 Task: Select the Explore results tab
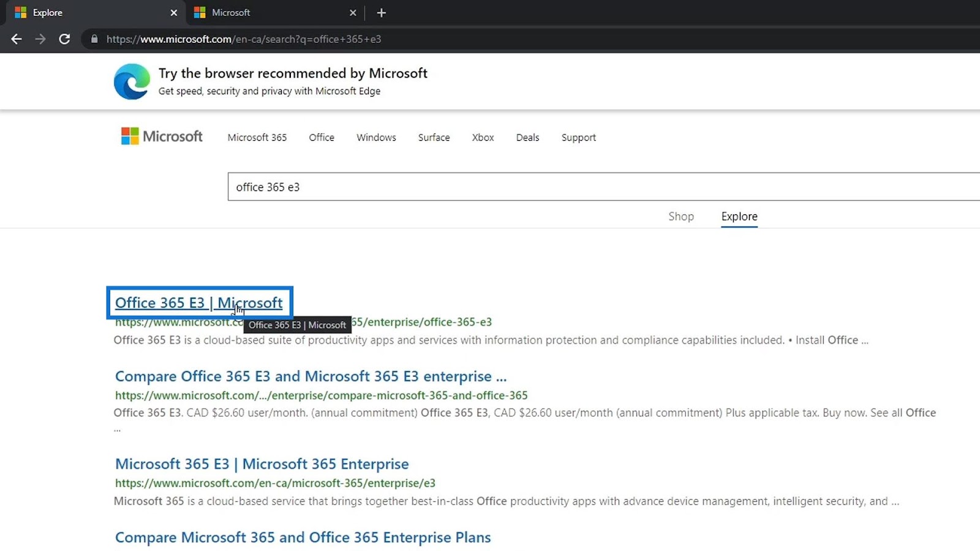tap(739, 216)
